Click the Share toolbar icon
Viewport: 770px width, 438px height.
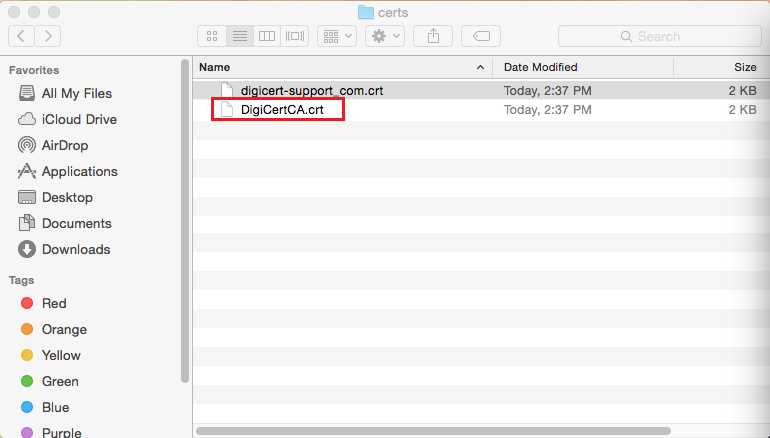pos(433,36)
